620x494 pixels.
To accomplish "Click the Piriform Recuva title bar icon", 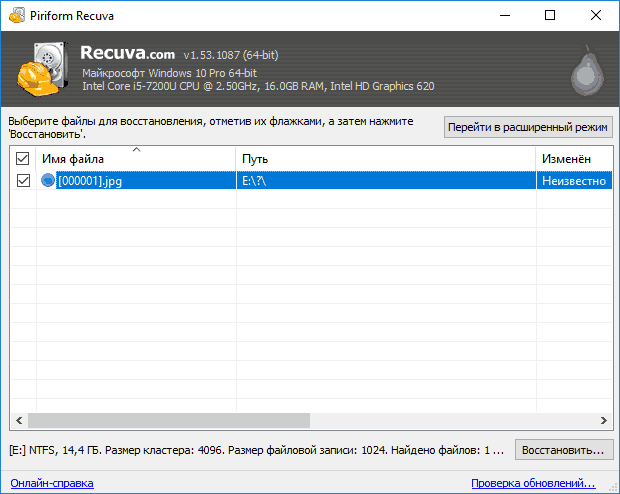I will click(x=17, y=15).
